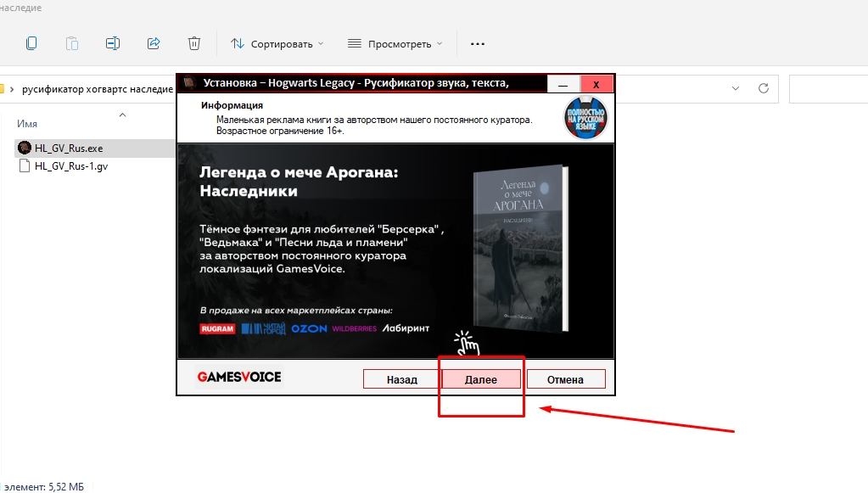Click the Арогана book cover image

[x=520, y=248]
